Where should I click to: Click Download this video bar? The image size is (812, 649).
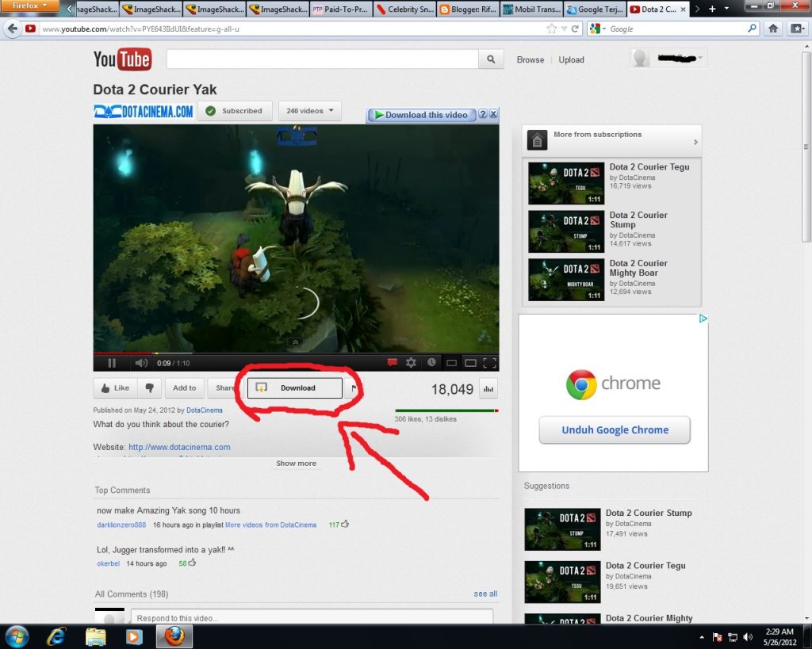click(x=421, y=115)
